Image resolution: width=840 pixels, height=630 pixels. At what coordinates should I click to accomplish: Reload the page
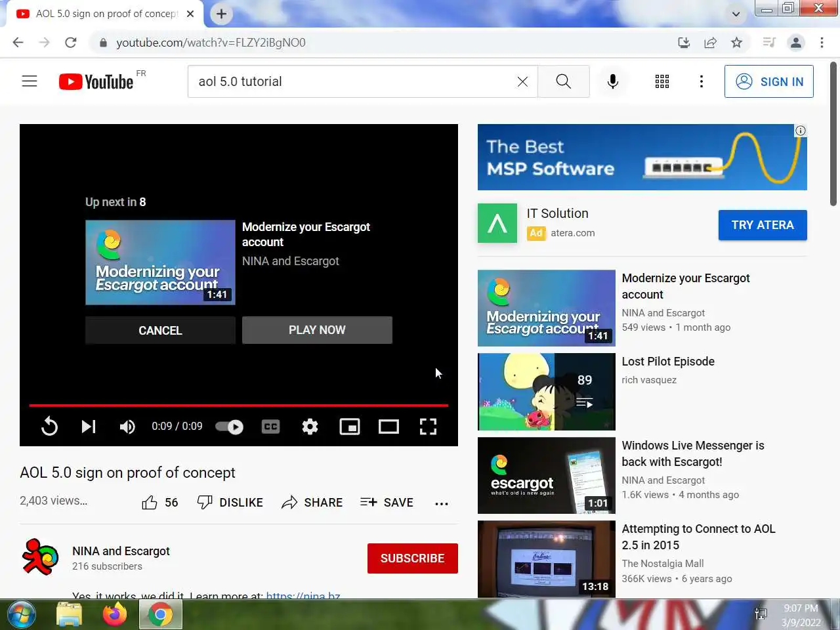[70, 43]
